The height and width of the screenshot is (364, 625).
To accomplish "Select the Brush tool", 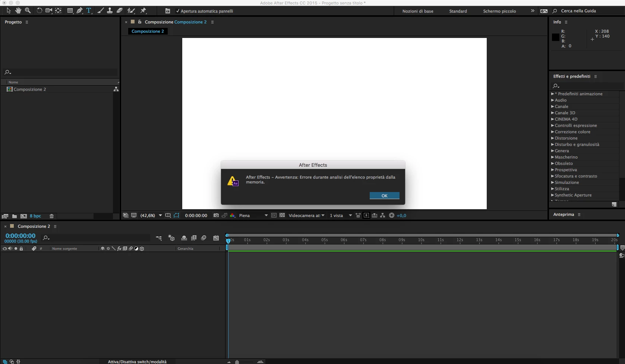I will pos(100,11).
